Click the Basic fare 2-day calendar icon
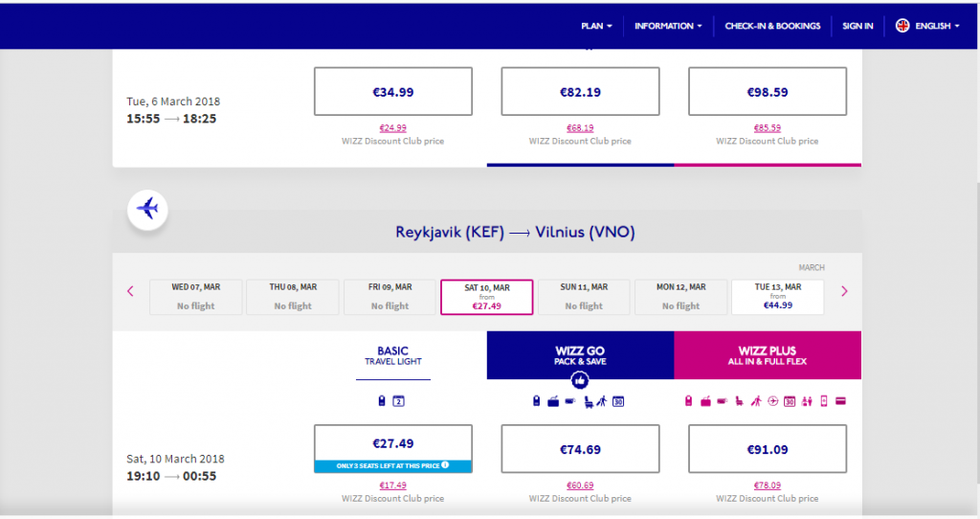Image resolution: width=980 pixels, height=519 pixels. [398, 401]
